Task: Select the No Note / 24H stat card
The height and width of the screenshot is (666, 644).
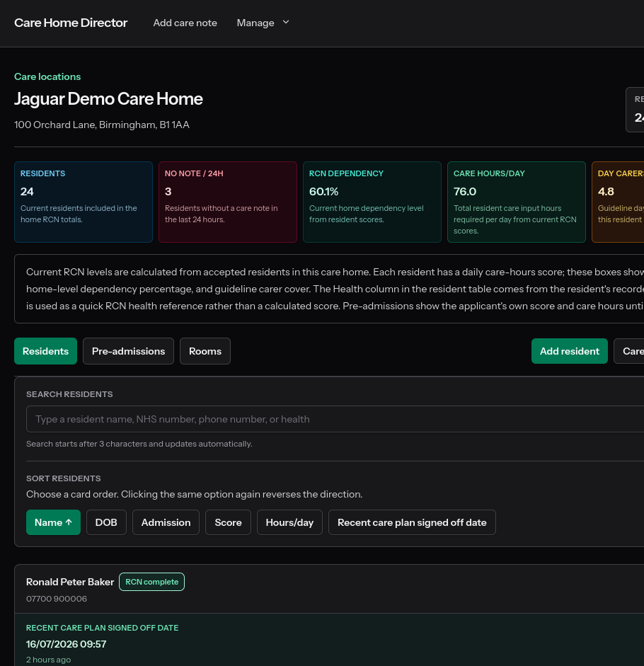Action: [228, 202]
